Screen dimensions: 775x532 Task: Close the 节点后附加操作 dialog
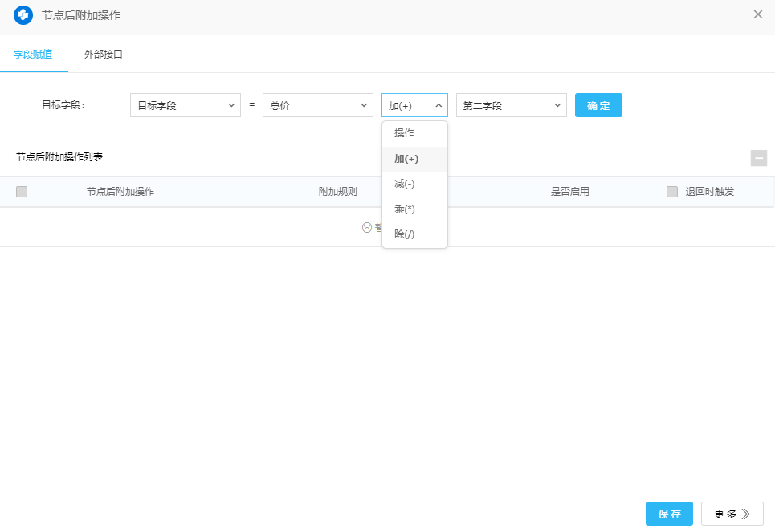757,14
